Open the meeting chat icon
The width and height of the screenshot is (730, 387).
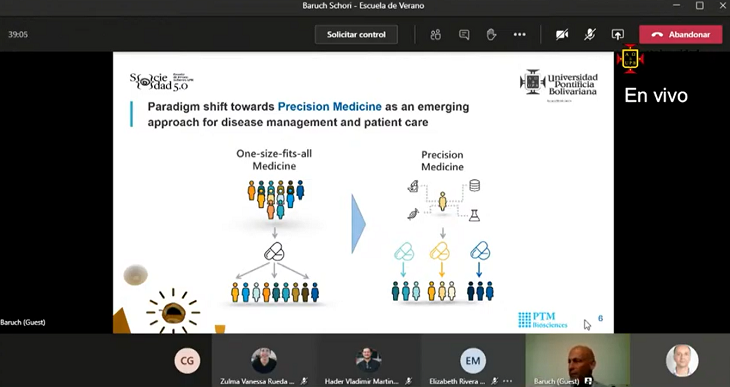[464, 34]
